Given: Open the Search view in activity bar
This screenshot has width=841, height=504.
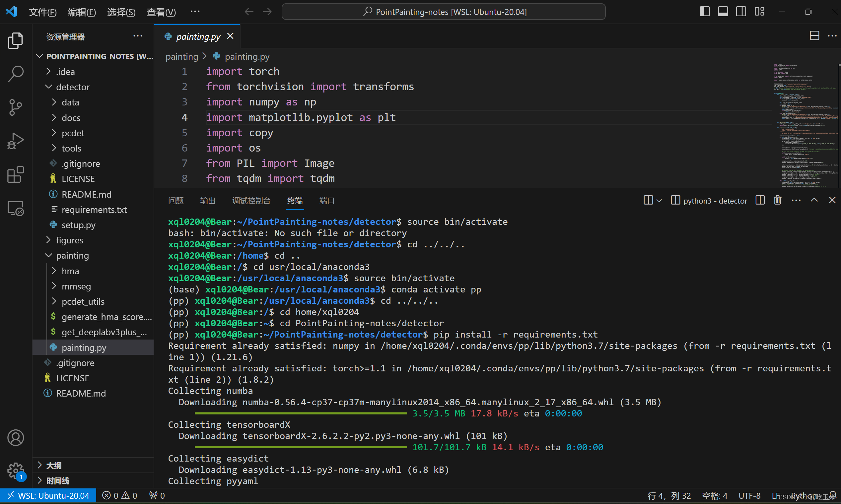Looking at the screenshot, I should coord(16,74).
